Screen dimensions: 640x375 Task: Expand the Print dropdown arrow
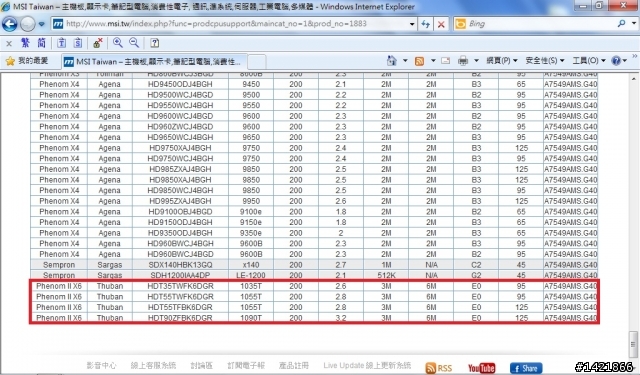coord(476,61)
